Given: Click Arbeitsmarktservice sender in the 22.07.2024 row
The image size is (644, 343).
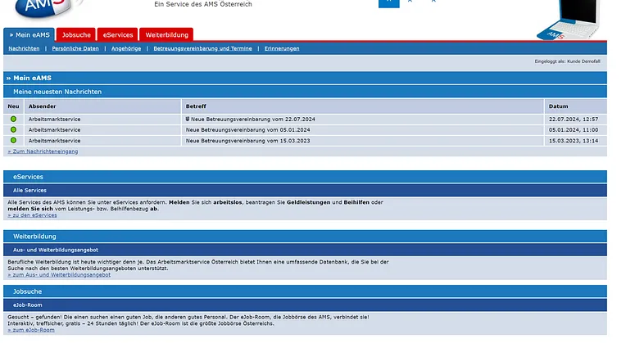Looking at the screenshot, I should pyautogui.click(x=54, y=119).
